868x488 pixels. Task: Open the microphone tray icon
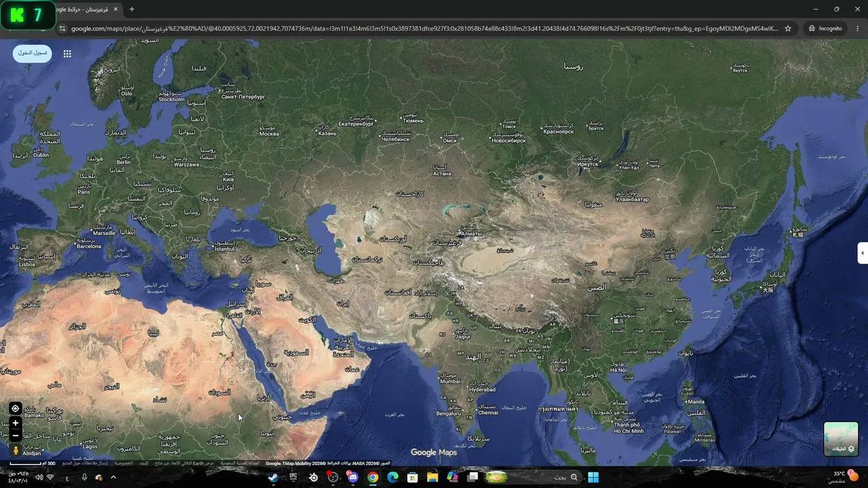click(x=84, y=477)
